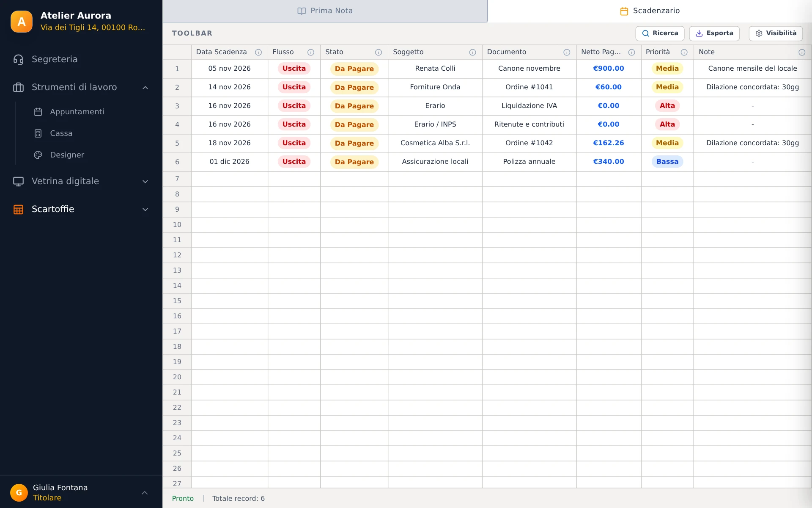Select the Scadenzario tab
812x508 pixels.
(x=650, y=11)
